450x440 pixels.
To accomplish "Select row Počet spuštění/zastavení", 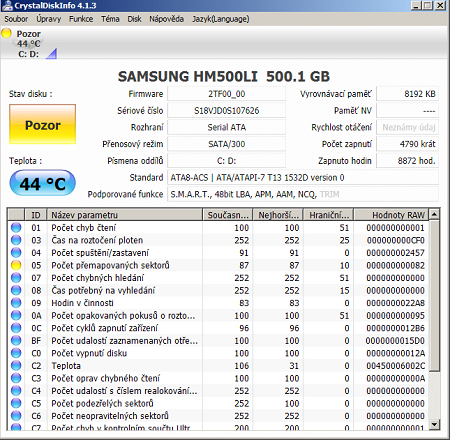I will click(x=218, y=253).
